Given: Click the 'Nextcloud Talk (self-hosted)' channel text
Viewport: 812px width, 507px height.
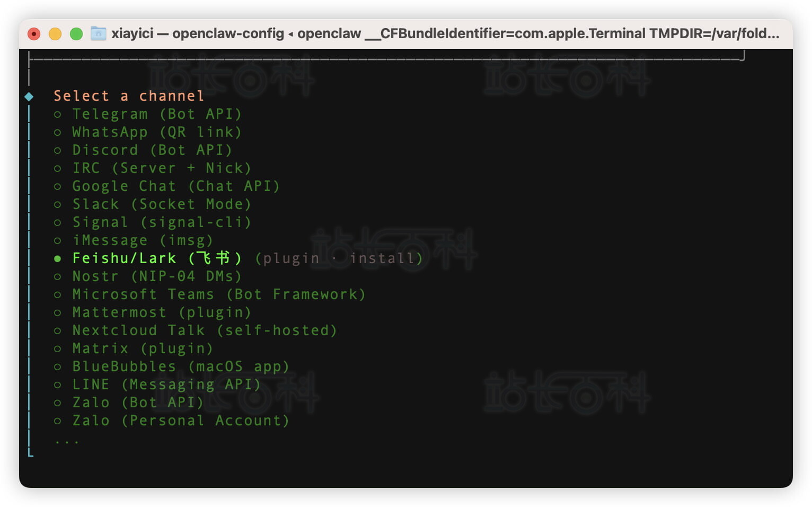Looking at the screenshot, I should (x=205, y=330).
